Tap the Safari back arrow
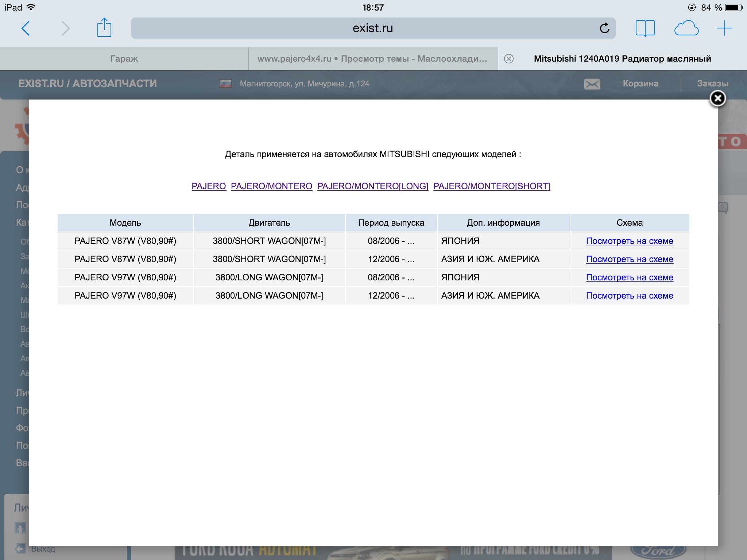Image resolution: width=747 pixels, height=560 pixels. tap(26, 28)
